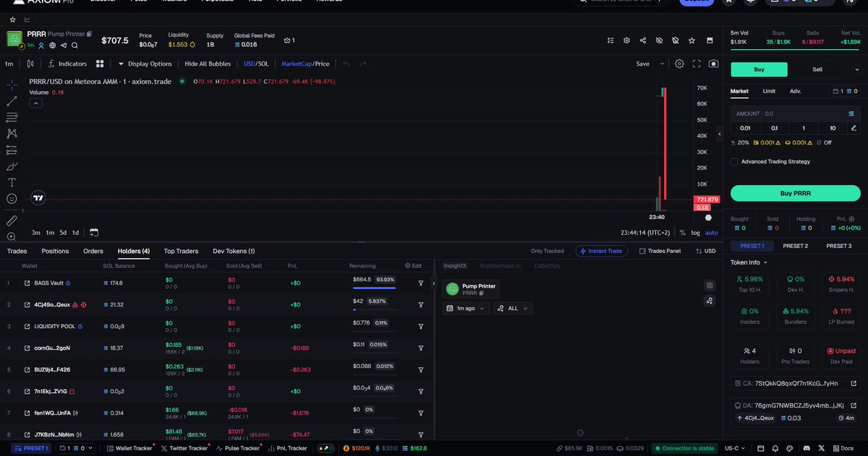Hide this token using crossed-eye icon
This screenshot has height=456, width=868.
(659, 40)
